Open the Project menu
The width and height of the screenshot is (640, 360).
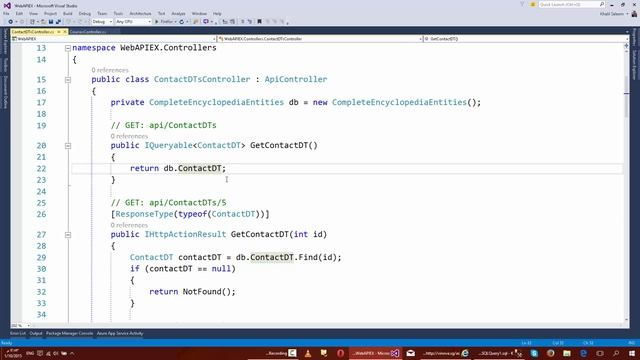coord(51,13)
